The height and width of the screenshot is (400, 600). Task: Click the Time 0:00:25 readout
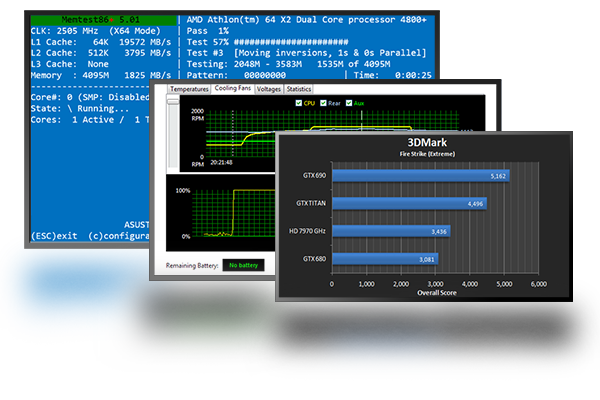[x=393, y=75]
